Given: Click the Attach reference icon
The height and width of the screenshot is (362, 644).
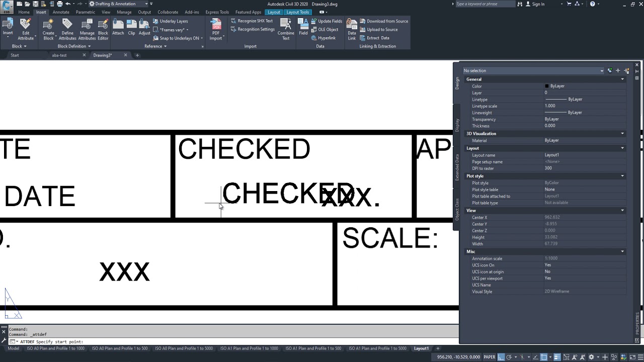Looking at the screenshot, I should tap(118, 28).
